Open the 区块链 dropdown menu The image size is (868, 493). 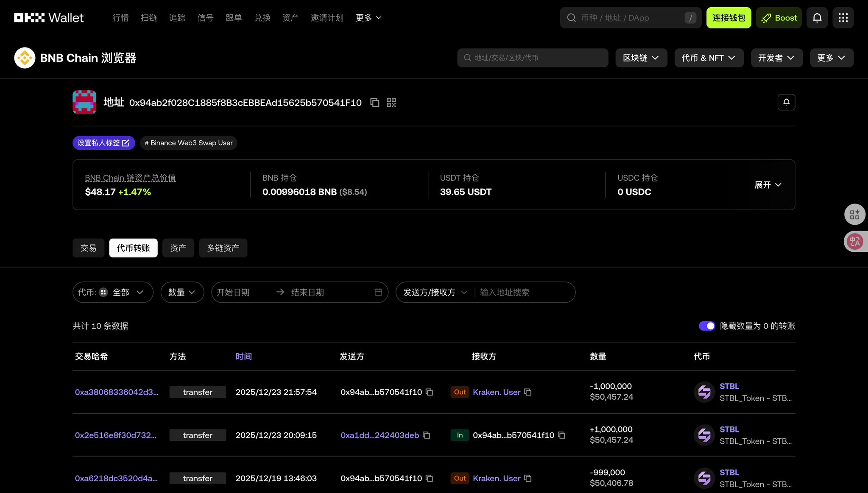click(641, 58)
